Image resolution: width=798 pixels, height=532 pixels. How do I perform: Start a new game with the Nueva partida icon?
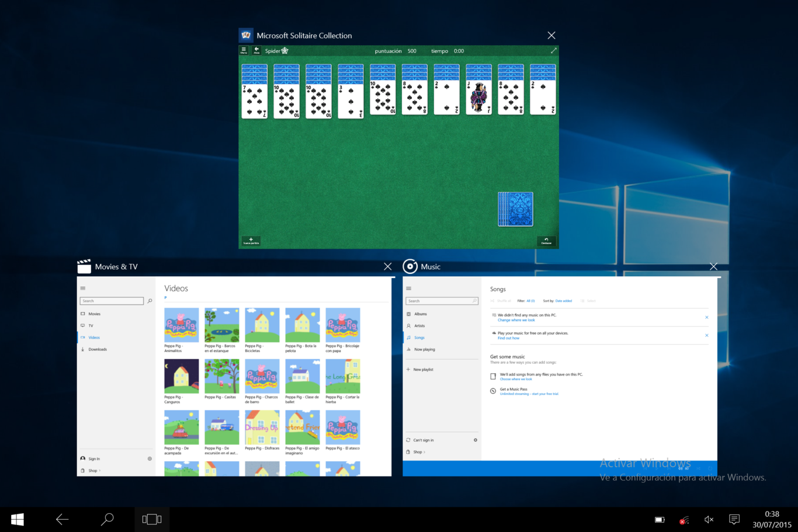[x=251, y=240]
